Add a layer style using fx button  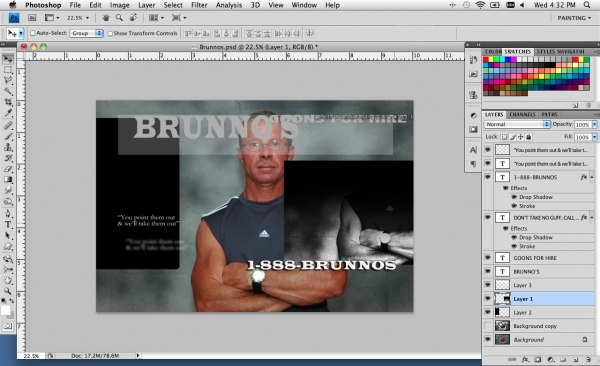(x=525, y=359)
